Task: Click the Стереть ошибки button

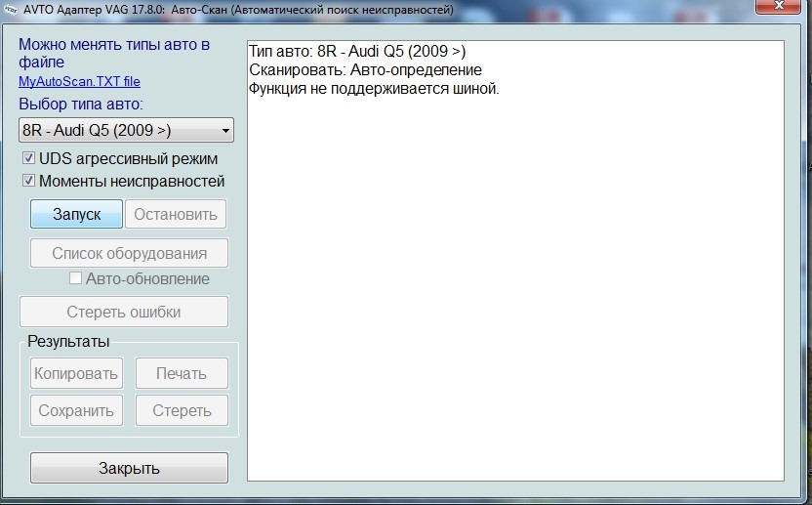Action: [124, 313]
